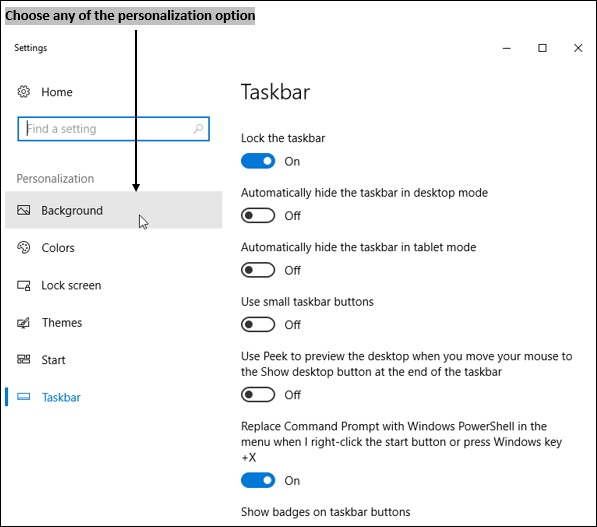Open the Colors personalization page

tap(113, 248)
